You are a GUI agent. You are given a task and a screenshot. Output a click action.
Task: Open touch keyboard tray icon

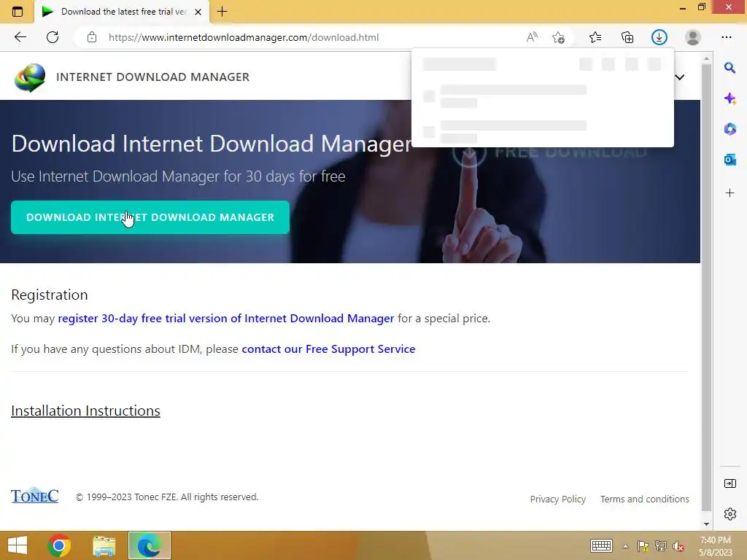tap(601, 545)
